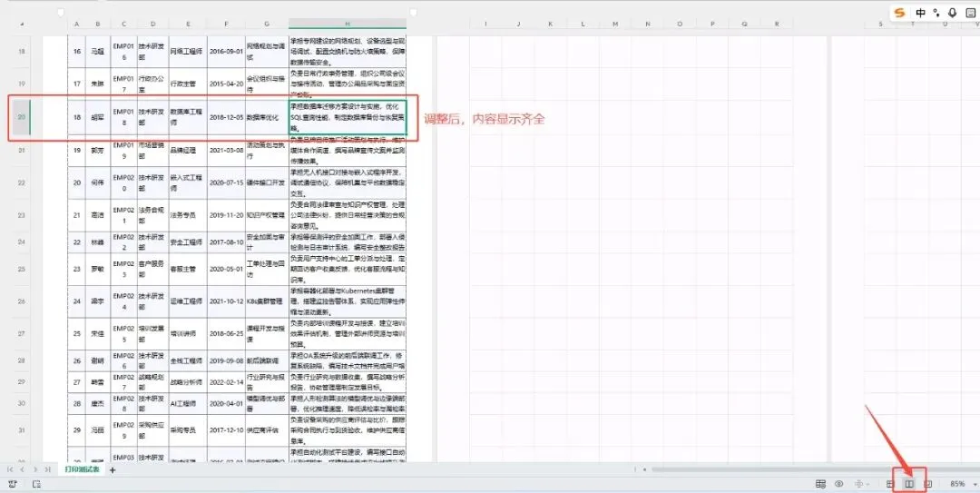This screenshot has width=980, height=493.
Task: Toggle the eye protection mode icon
Action: [x=839, y=484]
